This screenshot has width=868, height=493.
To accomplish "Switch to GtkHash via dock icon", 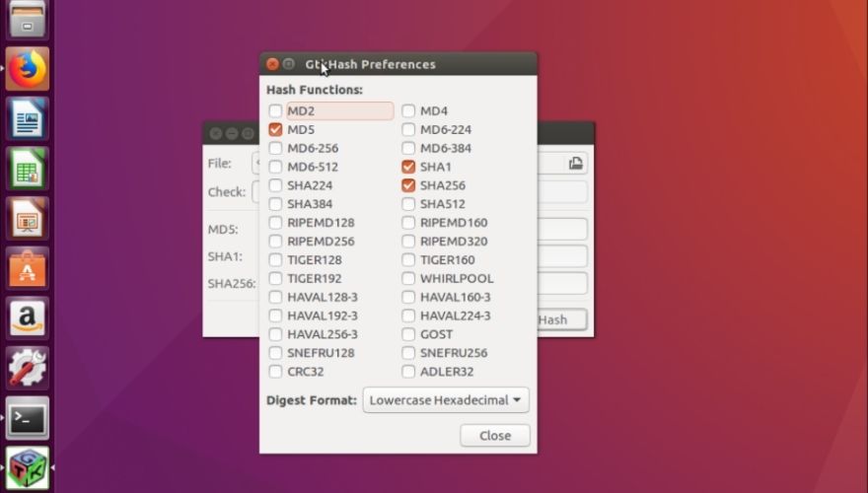I will [28, 467].
